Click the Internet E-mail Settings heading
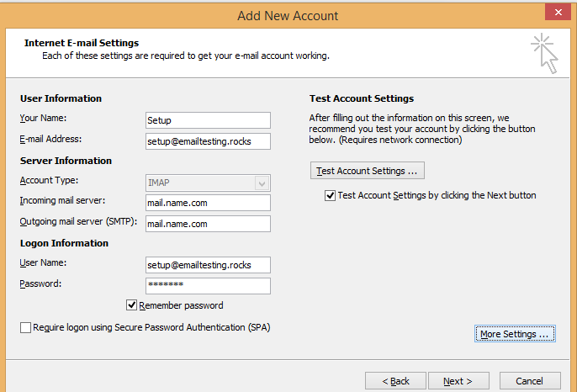577x392 pixels. pyautogui.click(x=82, y=43)
